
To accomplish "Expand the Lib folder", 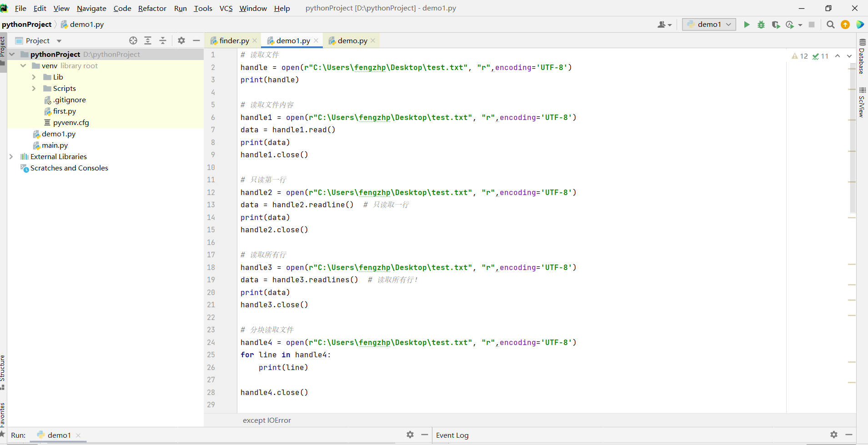I will click(34, 77).
